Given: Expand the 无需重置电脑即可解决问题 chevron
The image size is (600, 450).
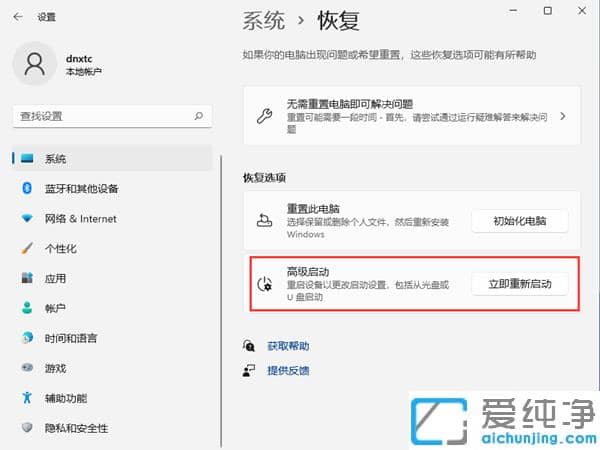Looking at the screenshot, I should click(562, 116).
